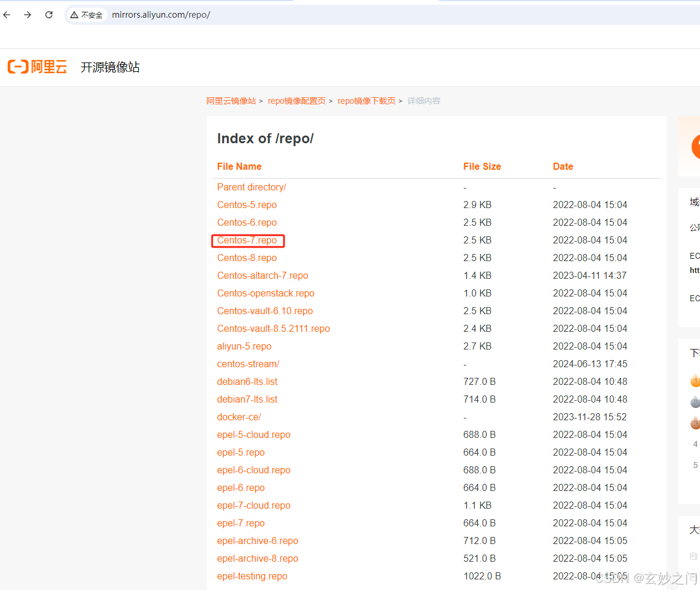The height and width of the screenshot is (590, 700).
Task: Select the Date column header
Action: click(563, 167)
